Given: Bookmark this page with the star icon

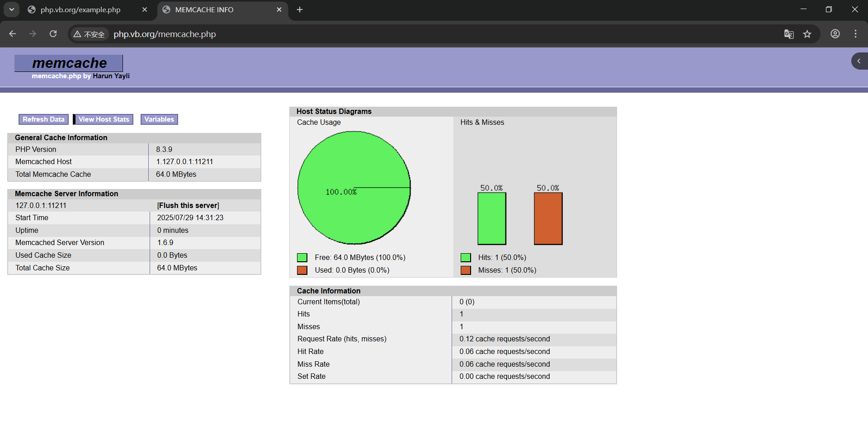Looking at the screenshot, I should [807, 34].
